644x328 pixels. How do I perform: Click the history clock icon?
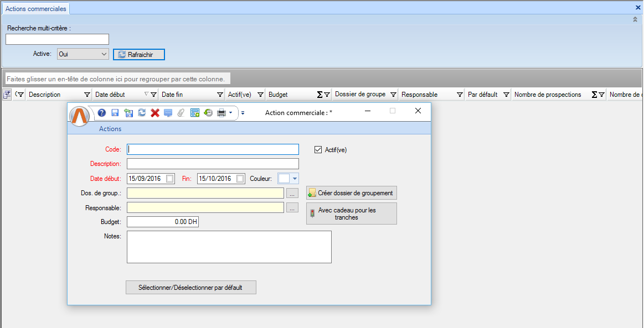(x=208, y=113)
